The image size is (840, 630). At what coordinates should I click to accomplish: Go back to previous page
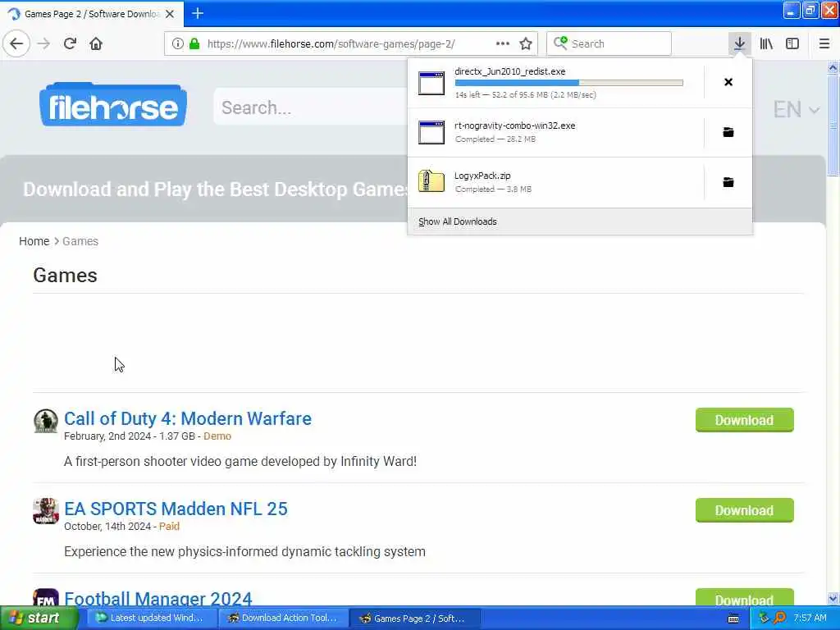16,43
